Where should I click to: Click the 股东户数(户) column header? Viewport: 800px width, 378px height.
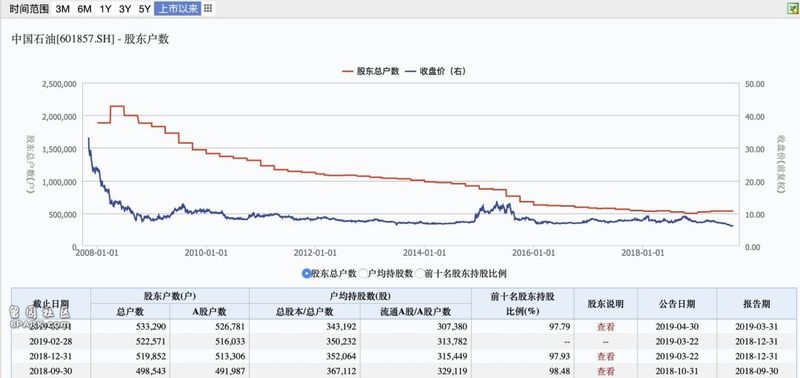(x=170, y=296)
